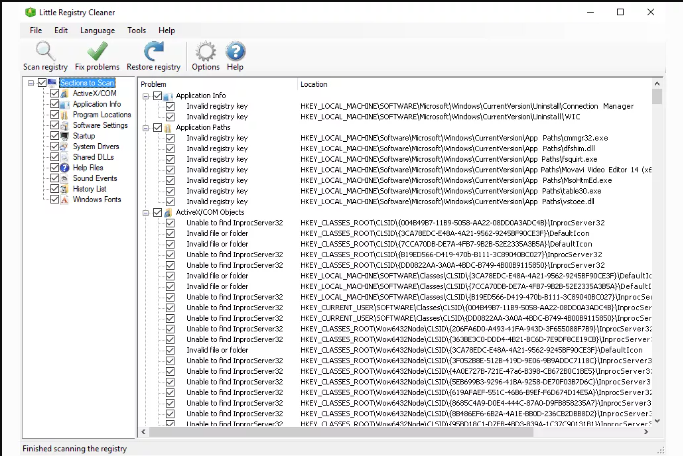
Task: Toggle the Sections to Scan root checkbox
Action: point(42,82)
